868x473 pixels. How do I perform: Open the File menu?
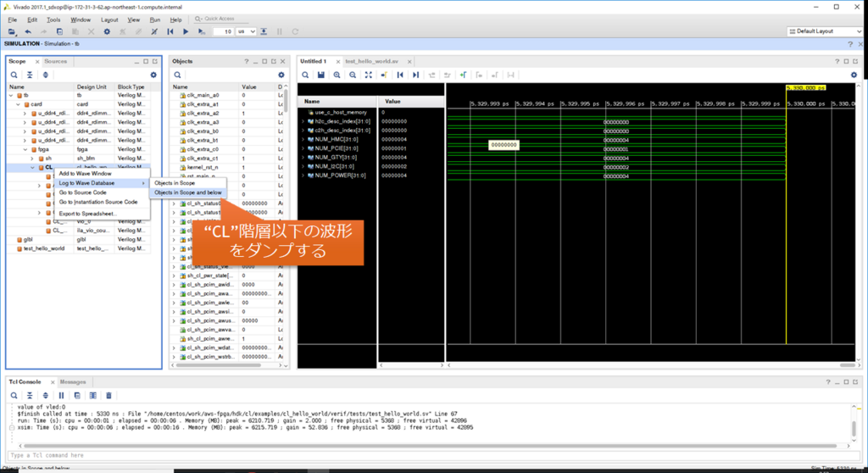pyautogui.click(x=12, y=20)
